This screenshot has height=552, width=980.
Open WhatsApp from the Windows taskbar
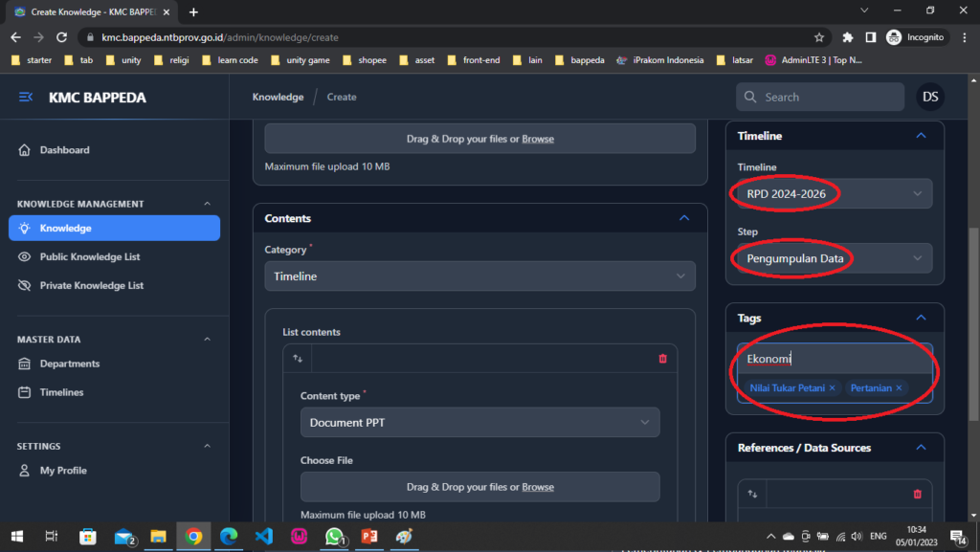334,537
